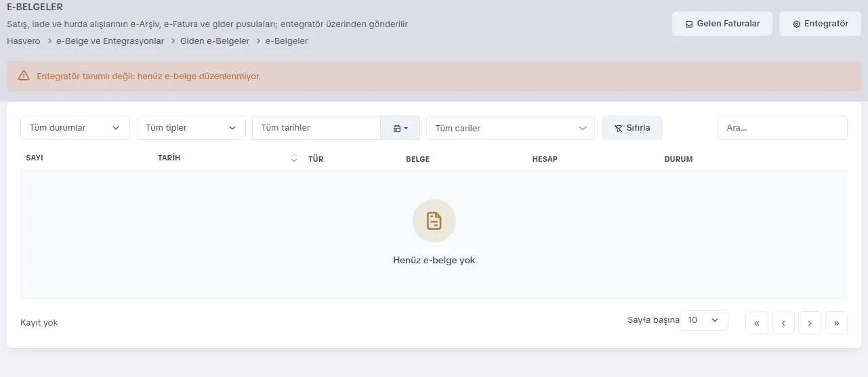This screenshot has height=377, width=868.
Task: Click the BELGE column header
Action: pyautogui.click(x=417, y=159)
